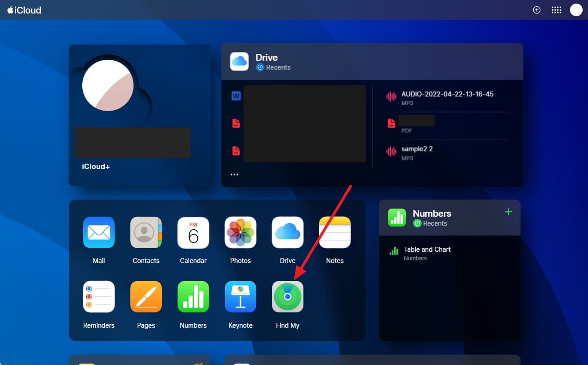Click the profile photo on account tile
Viewport: 588px width, 365px height.
[108, 85]
